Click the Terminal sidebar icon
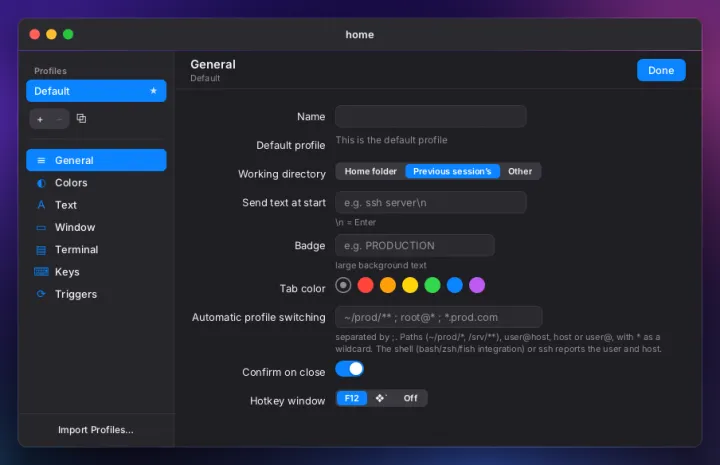720x465 pixels. point(41,250)
